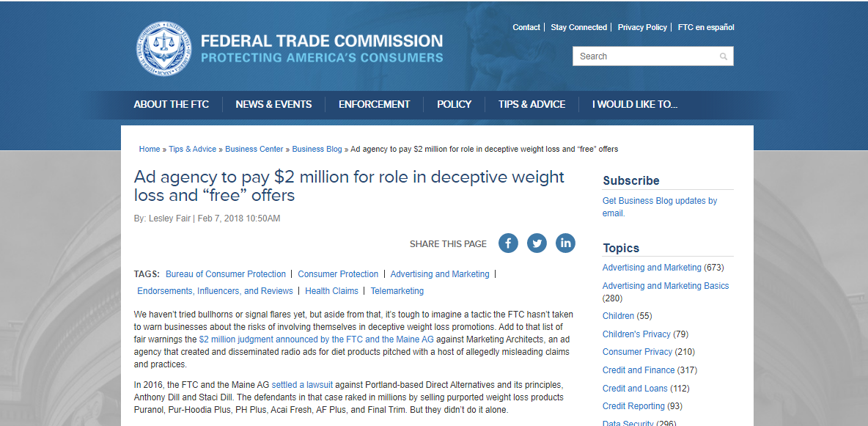Screen dimensions: 868x426
Task: Open the I Would Like To menu
Action: pyautogui.click(x=635, y=105)
